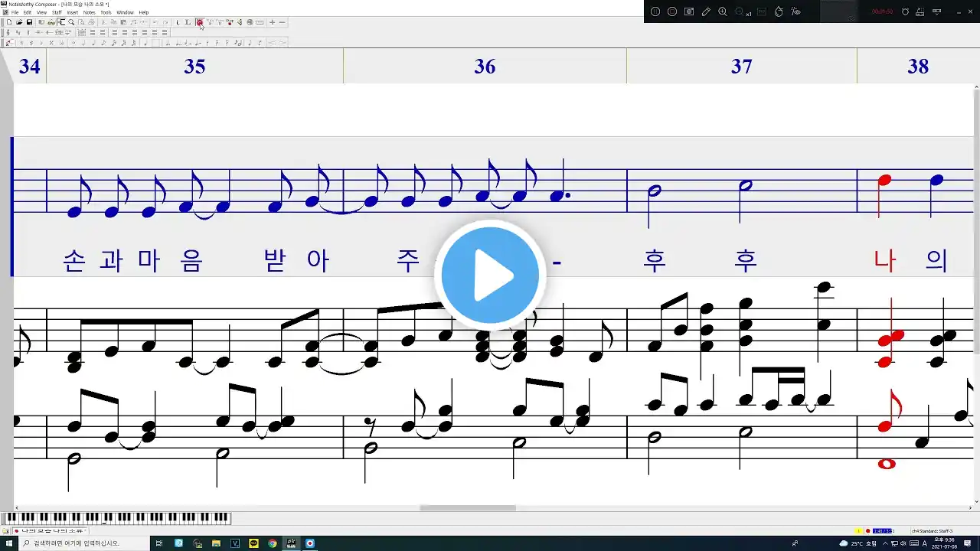Open the Insert menu
This screenshot has height=551, width=980.
coord(73,12)
